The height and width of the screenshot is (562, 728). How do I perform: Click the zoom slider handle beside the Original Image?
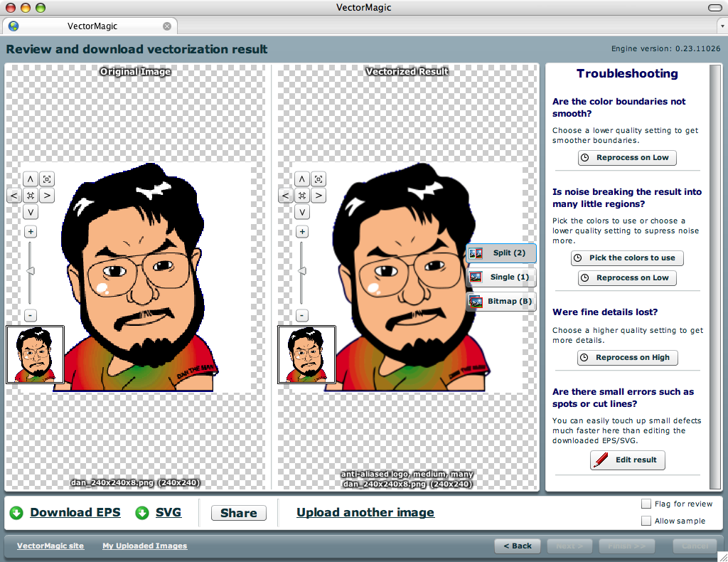pos(30,270)
